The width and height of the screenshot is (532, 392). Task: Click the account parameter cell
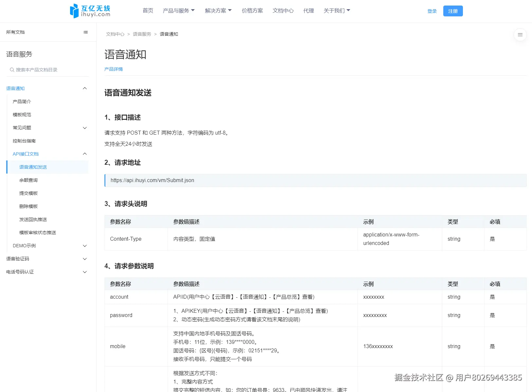[x=136, y=297]
